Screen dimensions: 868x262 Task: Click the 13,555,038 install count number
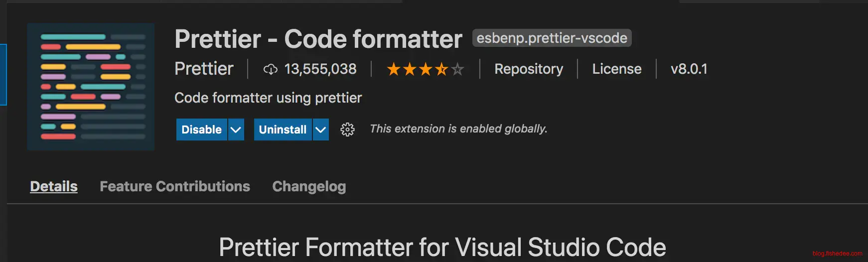[320, 69]
